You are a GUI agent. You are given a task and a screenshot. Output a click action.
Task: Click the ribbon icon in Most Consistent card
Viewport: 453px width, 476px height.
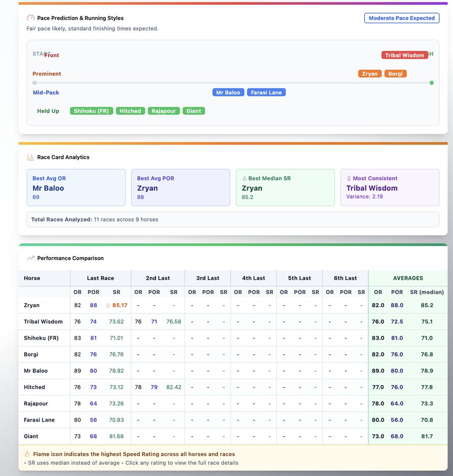coord(349,179)
